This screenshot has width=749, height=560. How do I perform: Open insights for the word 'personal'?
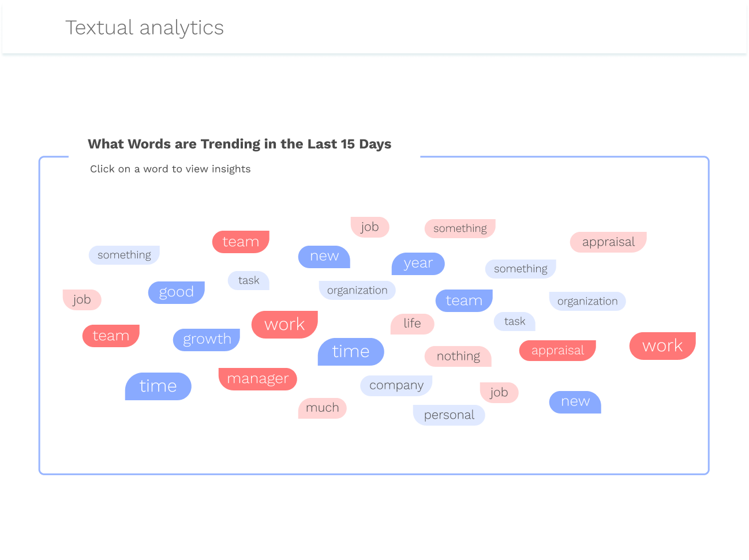pyautogui.click(x=449, y=415)
